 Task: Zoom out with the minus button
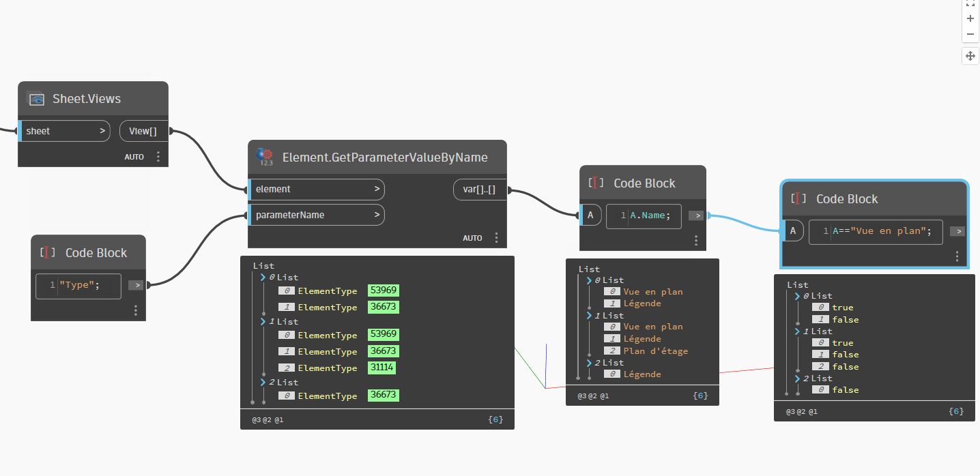pyautogui.click(x=970, y=34)
